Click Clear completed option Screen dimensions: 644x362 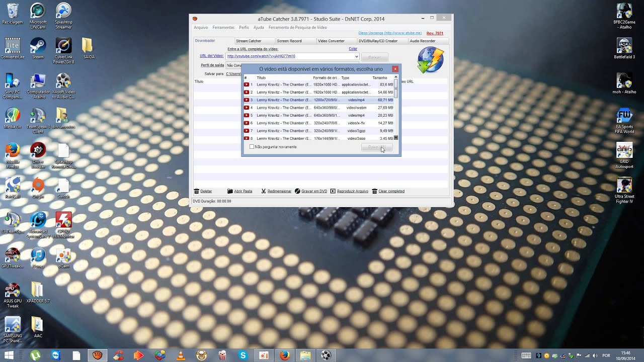(388, 191)
